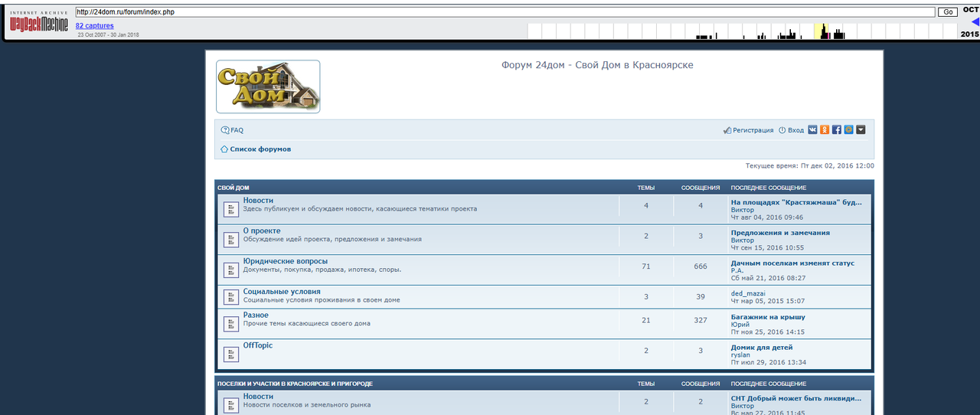Open the Регистрация link
980x415 pixels.
click(x=753, y=130)
